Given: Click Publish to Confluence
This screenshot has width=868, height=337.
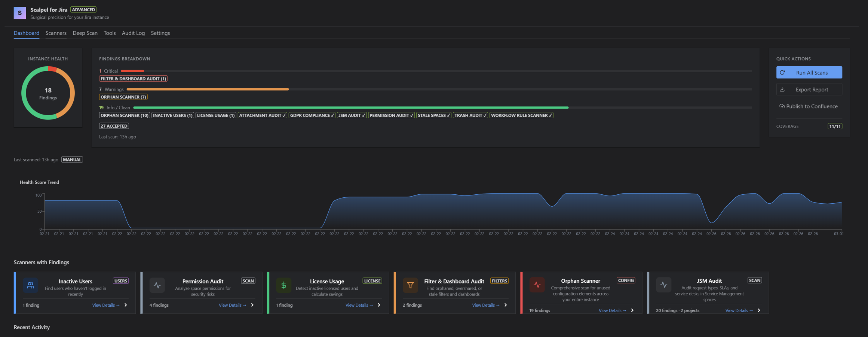Looking at the screenshot, I should click(809, 106).
